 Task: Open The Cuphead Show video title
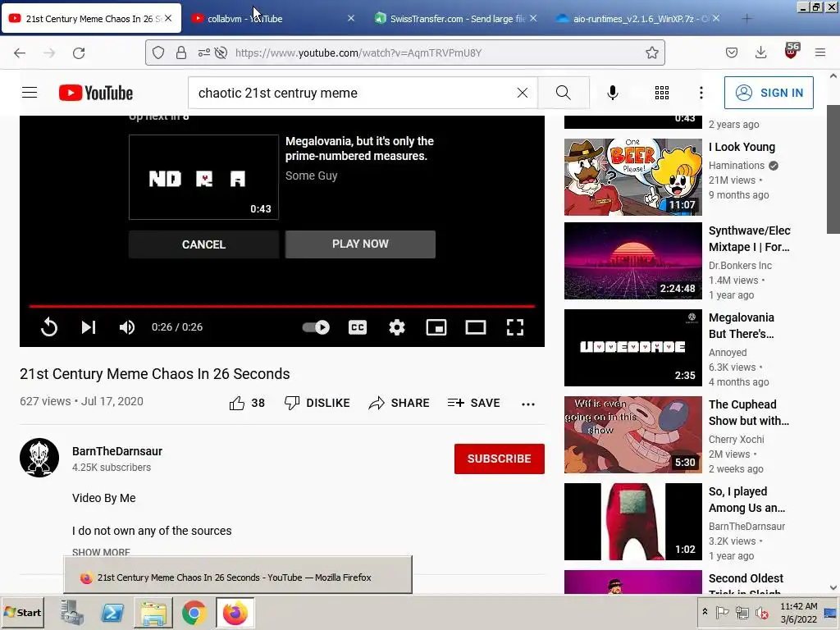coord(749,413)
